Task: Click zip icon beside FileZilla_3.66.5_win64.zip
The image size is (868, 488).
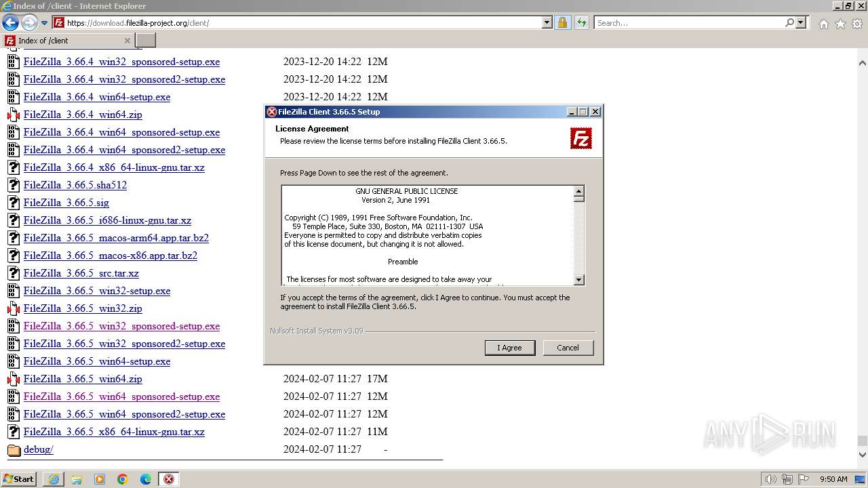Action: [14, 379]
